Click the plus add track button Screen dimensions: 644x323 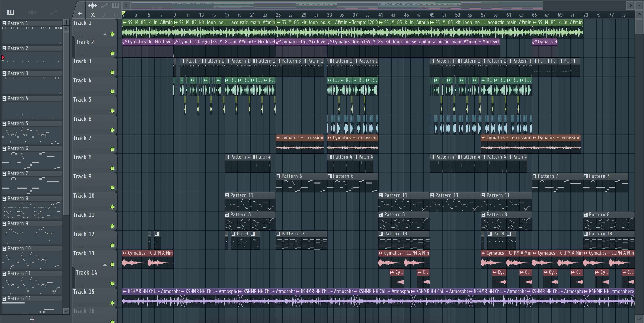[80, 14]
